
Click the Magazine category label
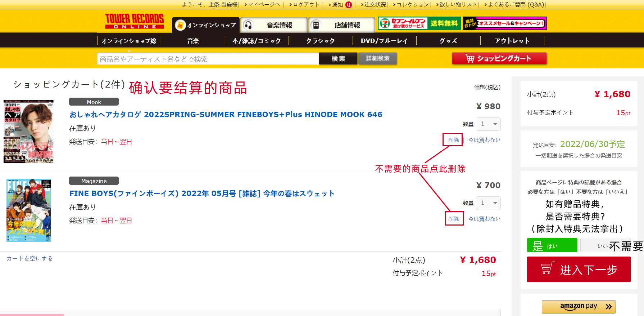coord(94,181)
